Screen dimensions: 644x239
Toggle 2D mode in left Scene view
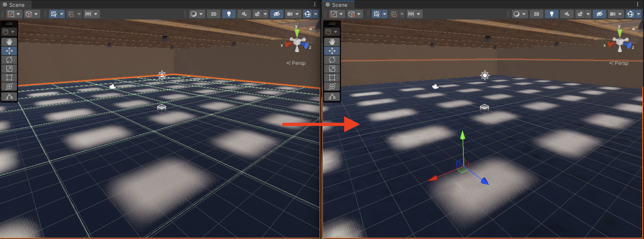pyautogui.click(x=213, y=14)
